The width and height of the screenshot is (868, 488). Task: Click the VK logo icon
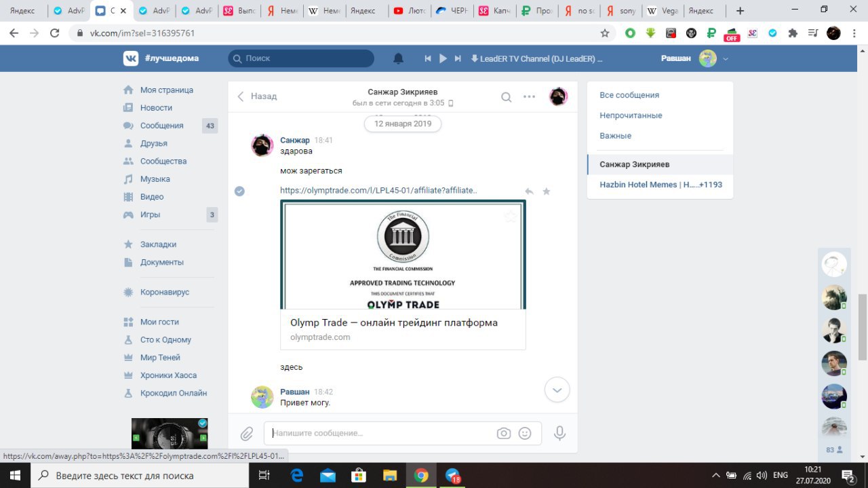(130, 58)
